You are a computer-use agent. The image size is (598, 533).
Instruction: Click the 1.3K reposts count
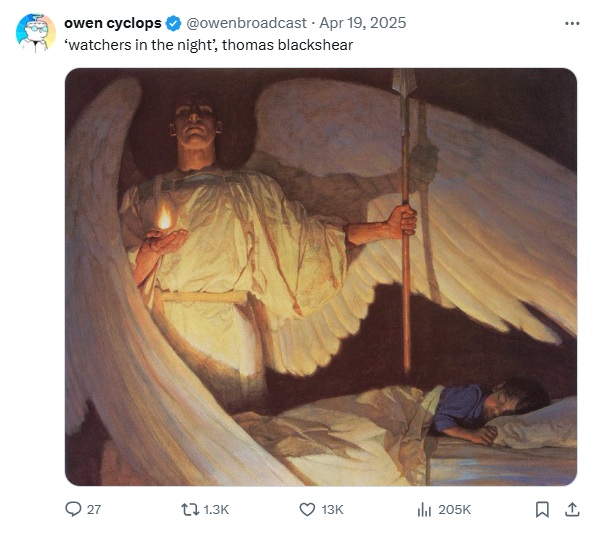(x=216, y=509)
